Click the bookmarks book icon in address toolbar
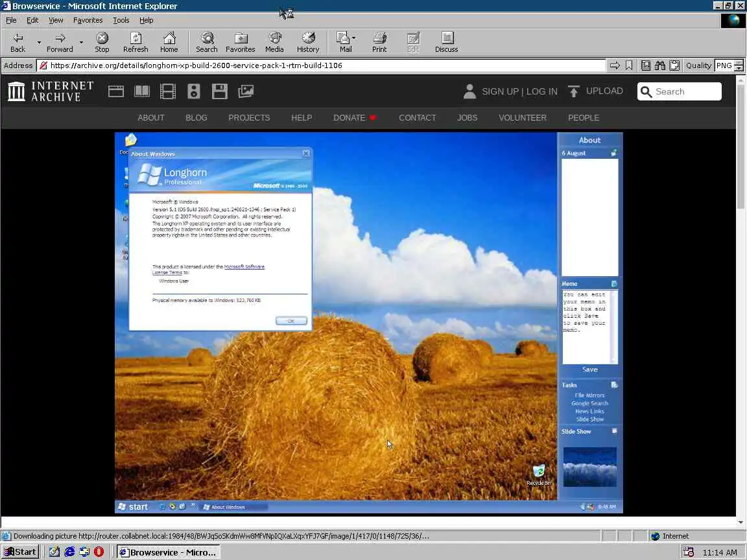 646,65
